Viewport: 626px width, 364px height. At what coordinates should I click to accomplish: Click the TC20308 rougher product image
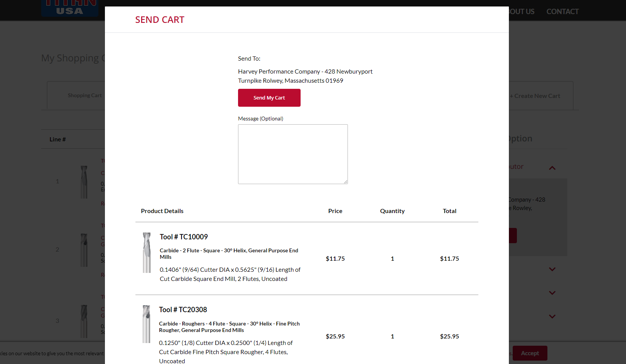pyautogui.click(x=146, y=324)
